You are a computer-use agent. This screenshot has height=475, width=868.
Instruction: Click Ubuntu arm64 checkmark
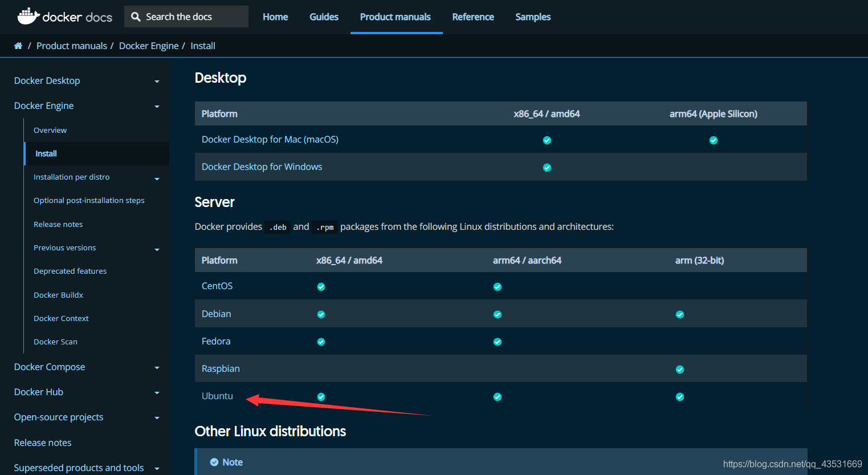click(498, 397)
